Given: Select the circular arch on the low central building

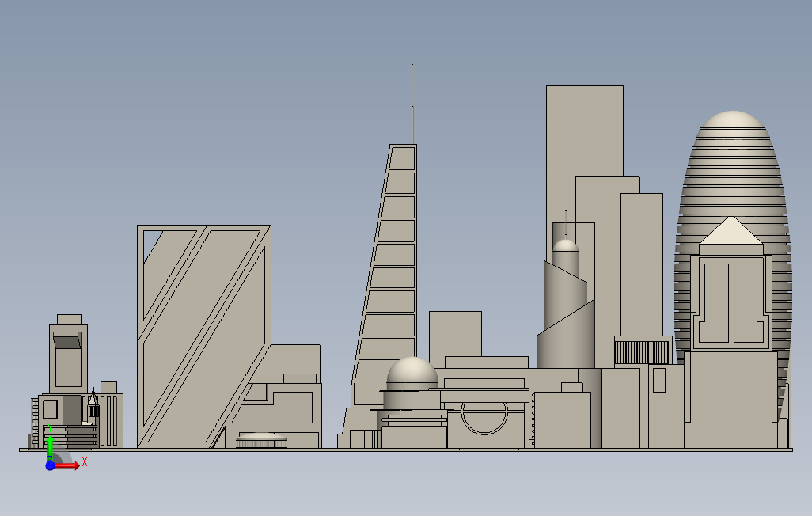Looking at the screenshot, I should (x=484, y=417).
